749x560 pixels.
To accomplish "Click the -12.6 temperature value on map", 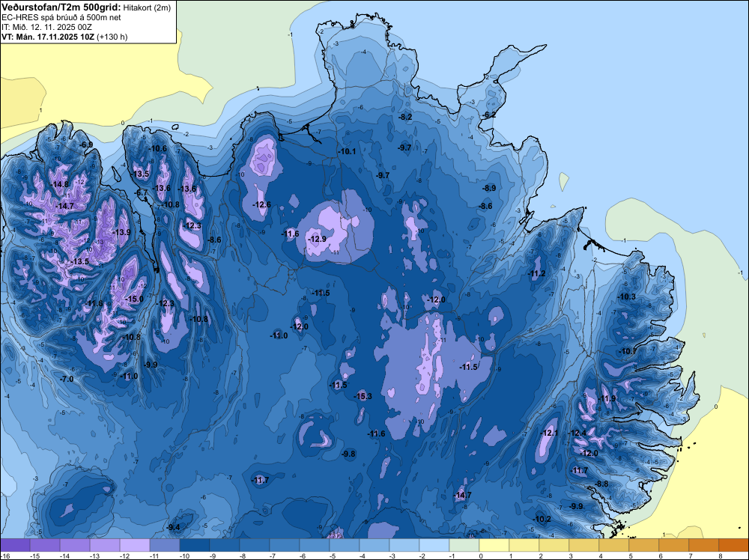I will 261,204.
